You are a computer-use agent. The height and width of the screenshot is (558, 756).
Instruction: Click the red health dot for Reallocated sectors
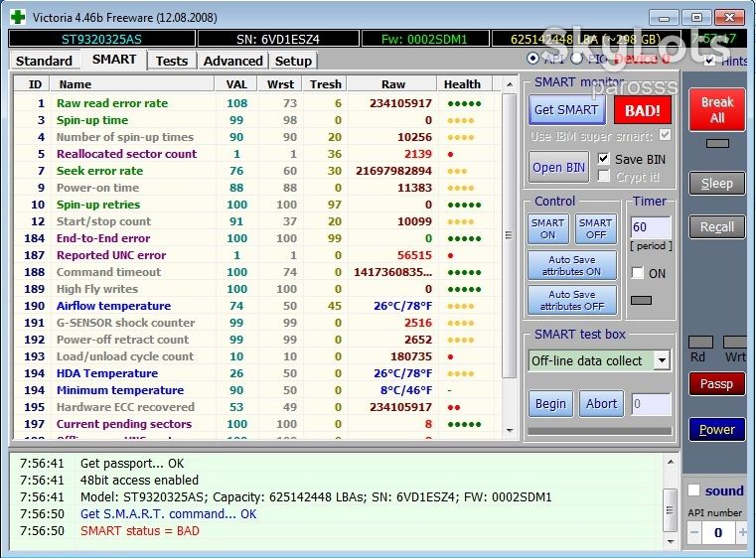450,155
